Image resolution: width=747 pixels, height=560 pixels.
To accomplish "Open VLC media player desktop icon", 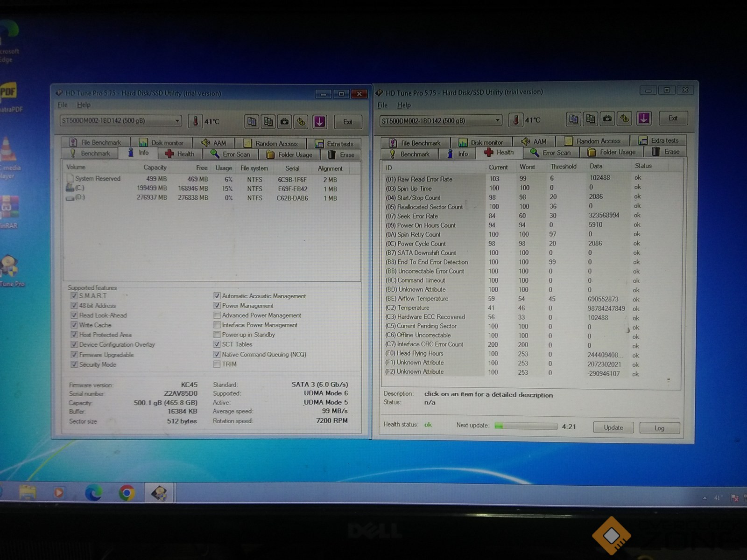I will pos(9,157).
